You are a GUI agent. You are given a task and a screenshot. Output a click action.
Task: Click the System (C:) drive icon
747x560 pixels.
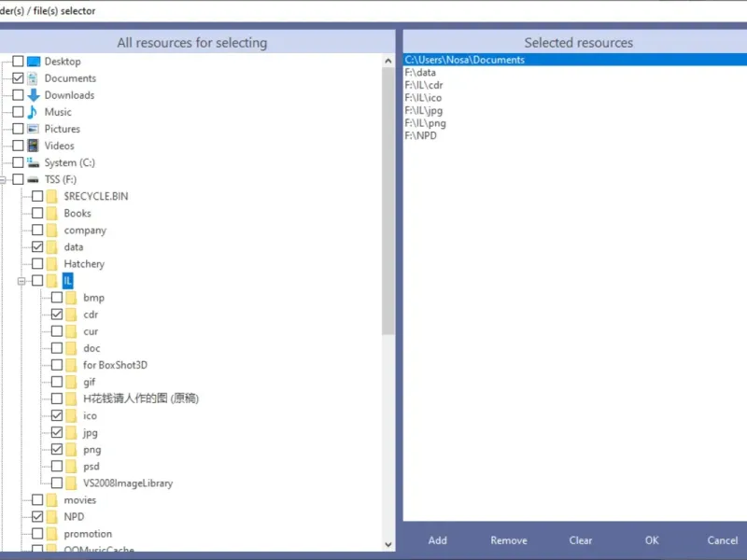(x=33, y=162)
